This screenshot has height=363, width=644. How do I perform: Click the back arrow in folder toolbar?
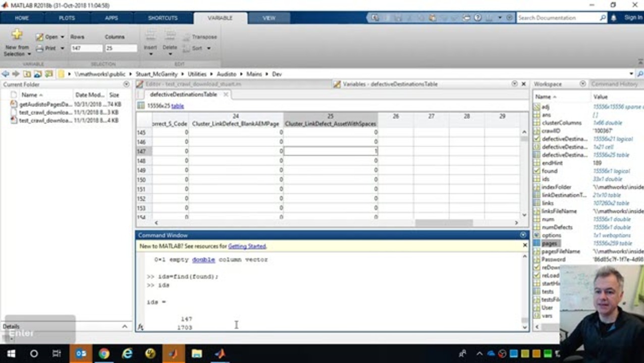tap(6, 74)
